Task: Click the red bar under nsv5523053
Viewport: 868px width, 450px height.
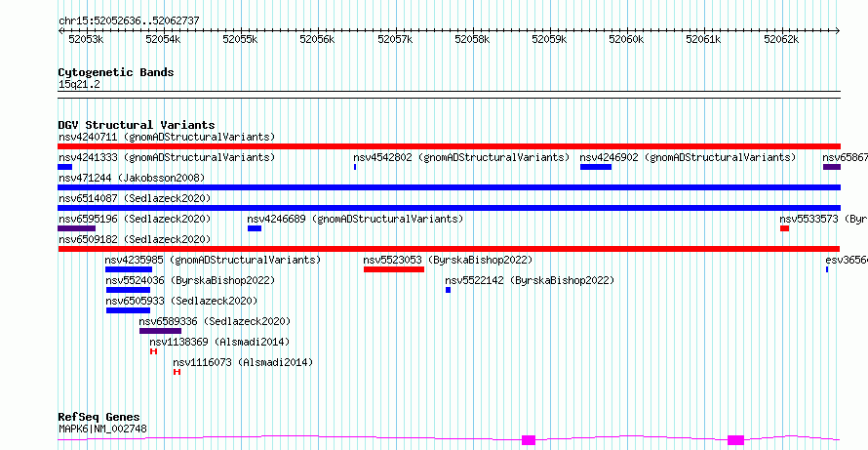Action: pyautogui.click(x=394, y=269)
